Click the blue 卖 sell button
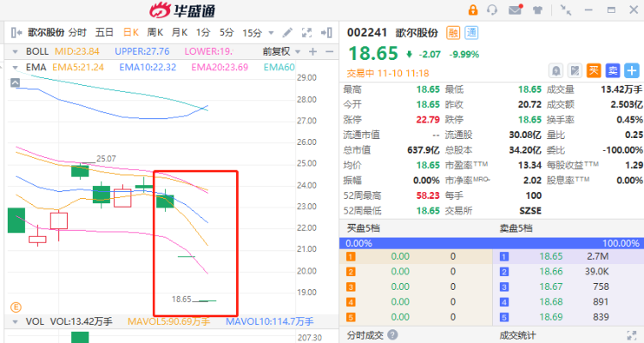 coord(612,70)
